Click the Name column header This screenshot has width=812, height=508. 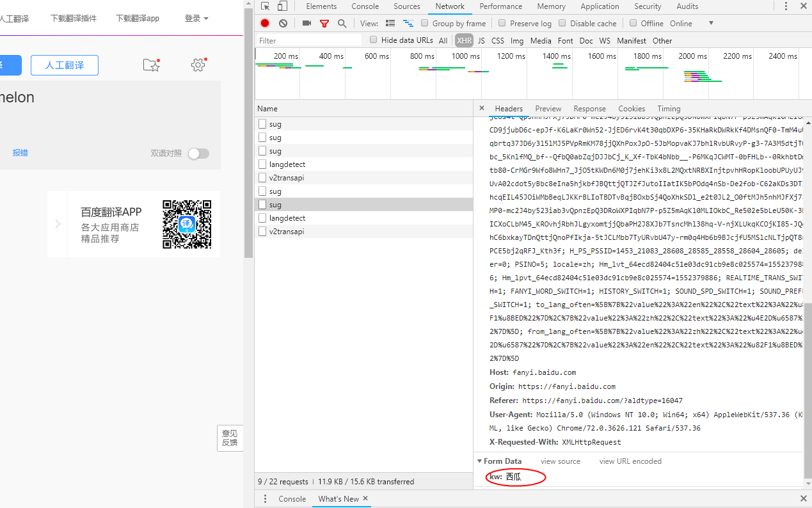[363, 109]
